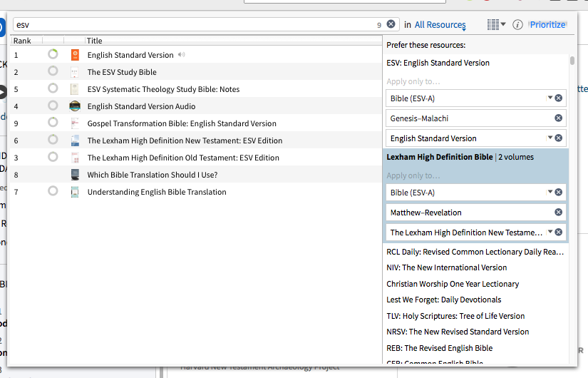
Task: Open Gospel Transformation Bible: English Standard Version title
Action: tap(182, 123)
